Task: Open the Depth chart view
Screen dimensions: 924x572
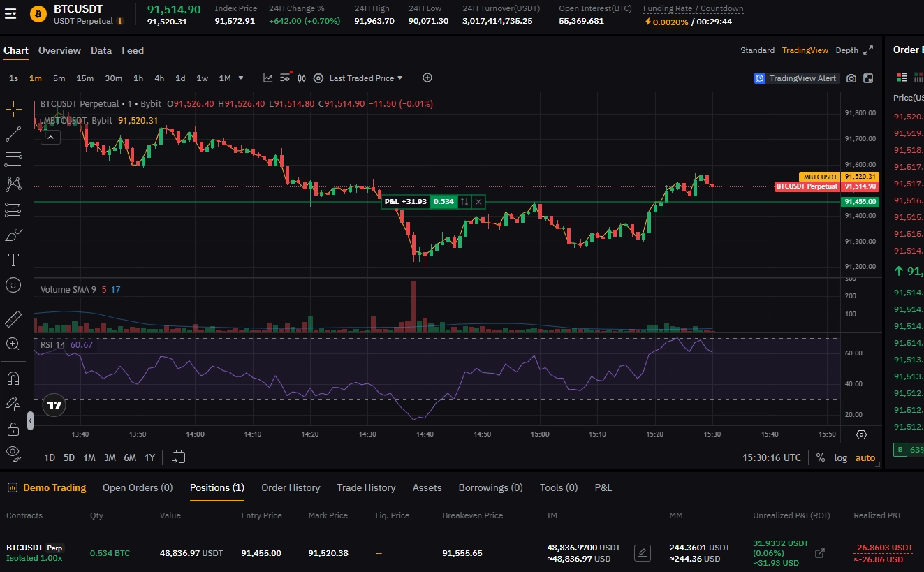Action: coord(846,50)
